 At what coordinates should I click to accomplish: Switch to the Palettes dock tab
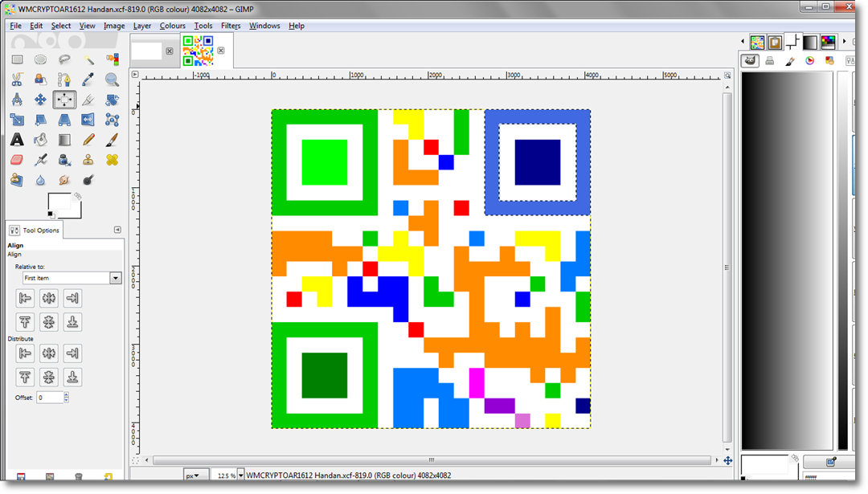pyautogui.click(x=828, y=42)
